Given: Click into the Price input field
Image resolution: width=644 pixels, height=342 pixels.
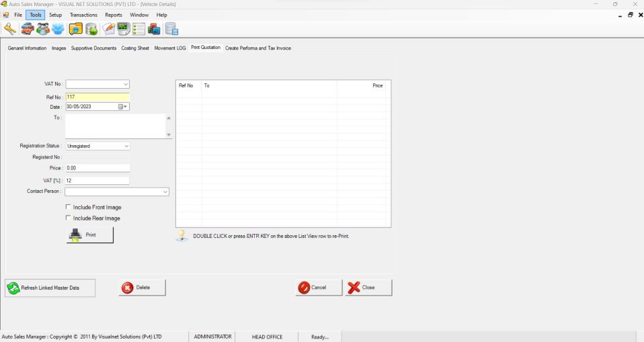Looking at the screenshot, I should (x=97, y=168).
